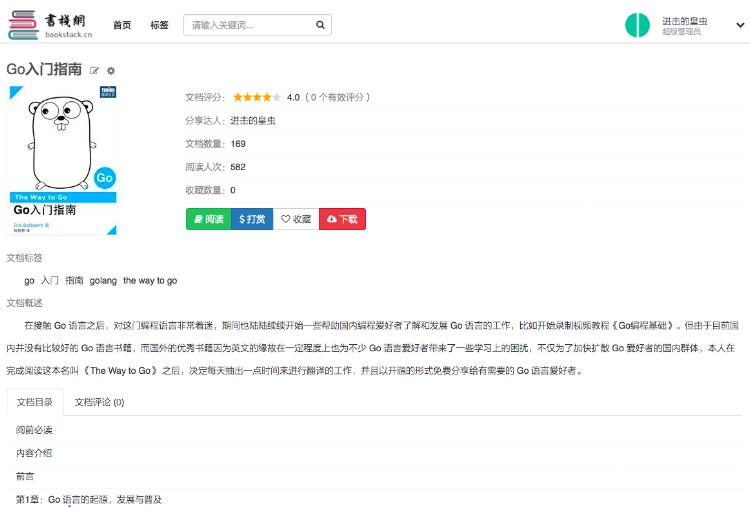Switch to the 文档评论 tab

click(99, 402)
